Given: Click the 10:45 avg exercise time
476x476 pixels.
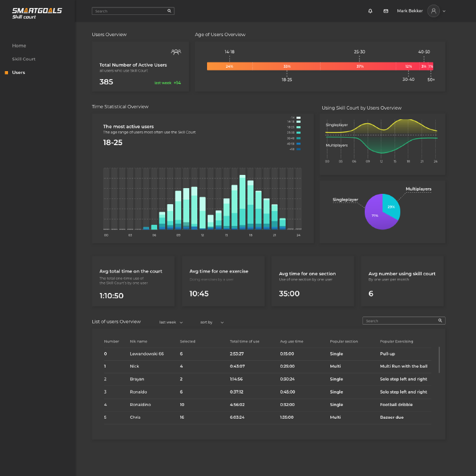Looking at the screenshot, I should [199, 294].
